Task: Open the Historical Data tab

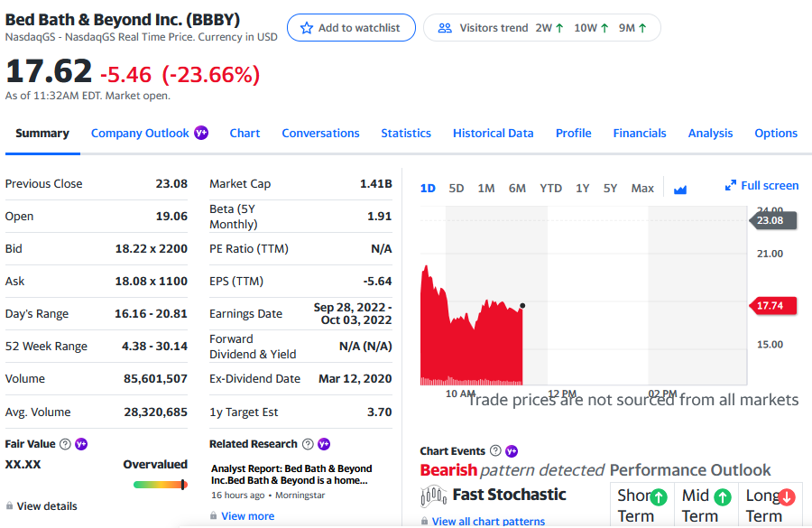Action: click(x=493, y=134)
